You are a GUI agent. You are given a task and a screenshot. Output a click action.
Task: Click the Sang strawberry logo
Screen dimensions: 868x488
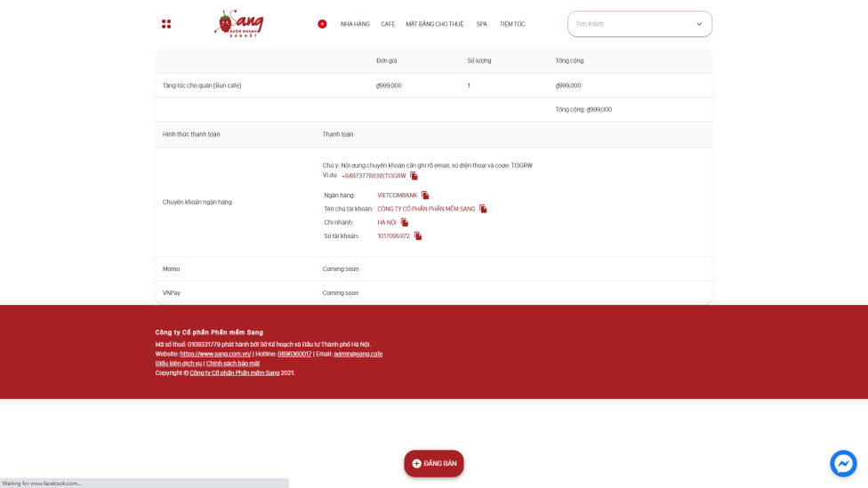pos(239,23)
